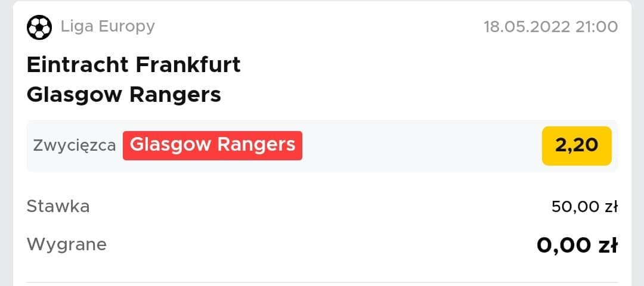Tap the Wygrane label
The width and height of the screenshot is (644, 286).
click(x=67, y=244)
